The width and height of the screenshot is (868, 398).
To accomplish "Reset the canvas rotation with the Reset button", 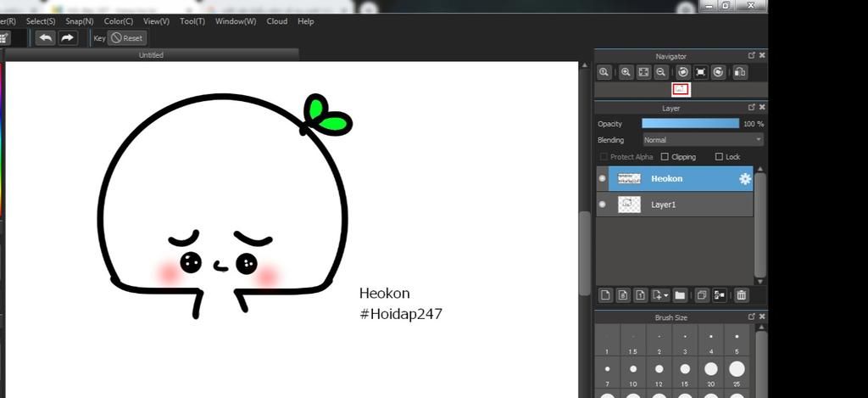I will (x=127, y=38).
